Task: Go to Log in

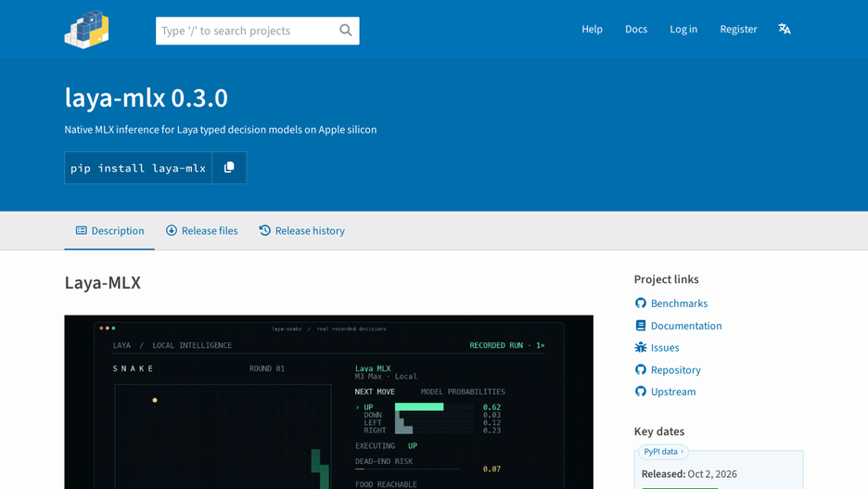Action: (x=683, y=29)
